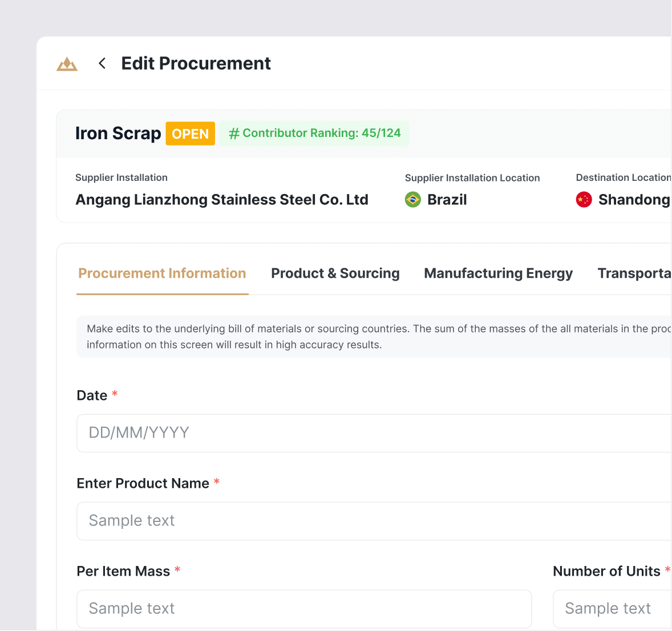The height and width of the screenshot is (631, 672).
Task: Click the Destination Location label
Action: (624, 177)
